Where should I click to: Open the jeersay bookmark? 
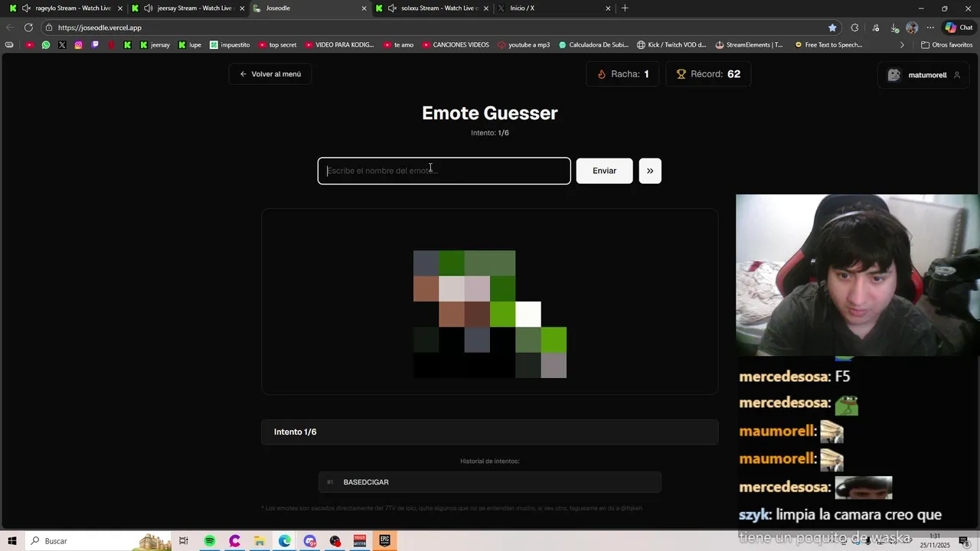click(155, 45)
